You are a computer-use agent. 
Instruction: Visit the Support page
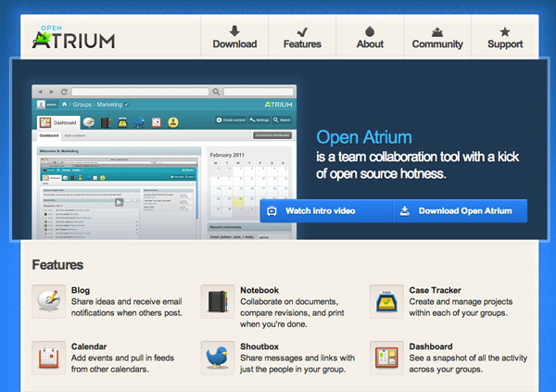coord(505,37)
